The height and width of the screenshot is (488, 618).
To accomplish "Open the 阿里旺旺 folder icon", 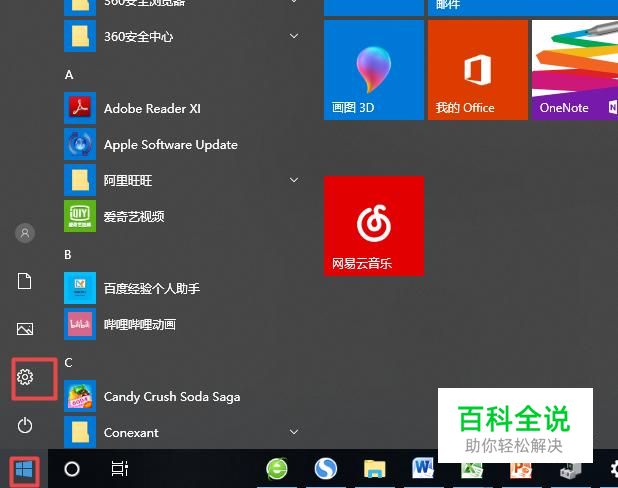I will pyautogui.click(x=80, y=180).
